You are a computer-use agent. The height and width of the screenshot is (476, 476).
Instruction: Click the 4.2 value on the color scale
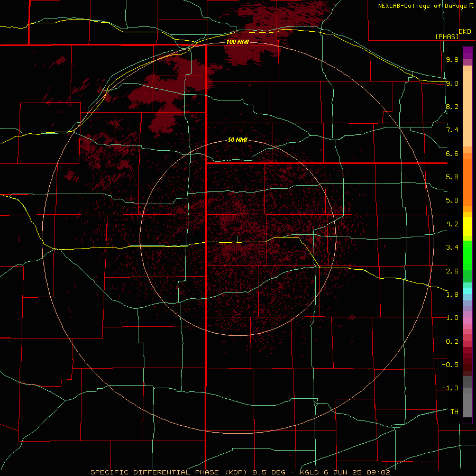click(452, 224)
